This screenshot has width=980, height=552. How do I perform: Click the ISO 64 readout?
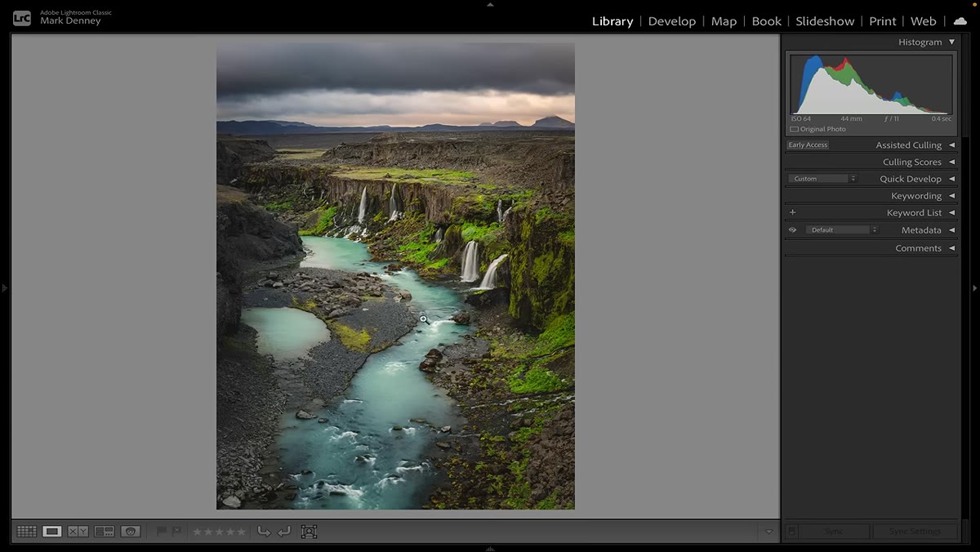tap(801, 119)
